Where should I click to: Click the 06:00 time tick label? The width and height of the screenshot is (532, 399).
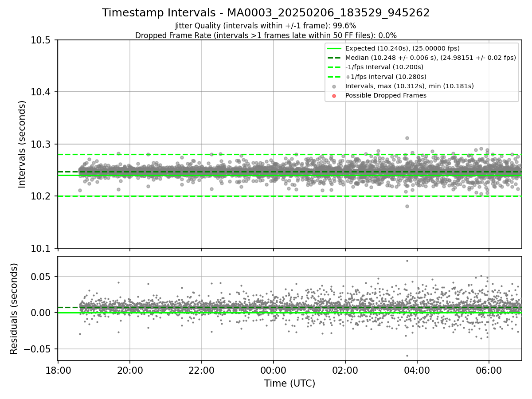[489, 370]
